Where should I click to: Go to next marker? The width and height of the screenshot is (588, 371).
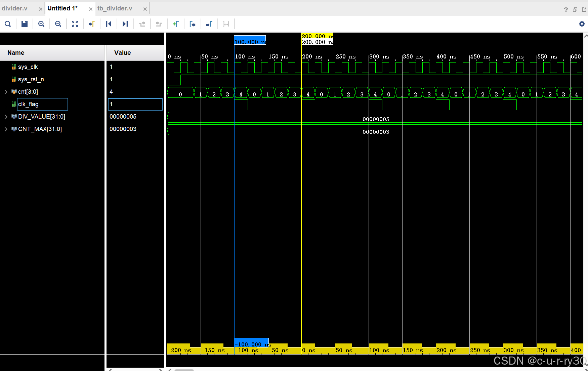[209, 24]
